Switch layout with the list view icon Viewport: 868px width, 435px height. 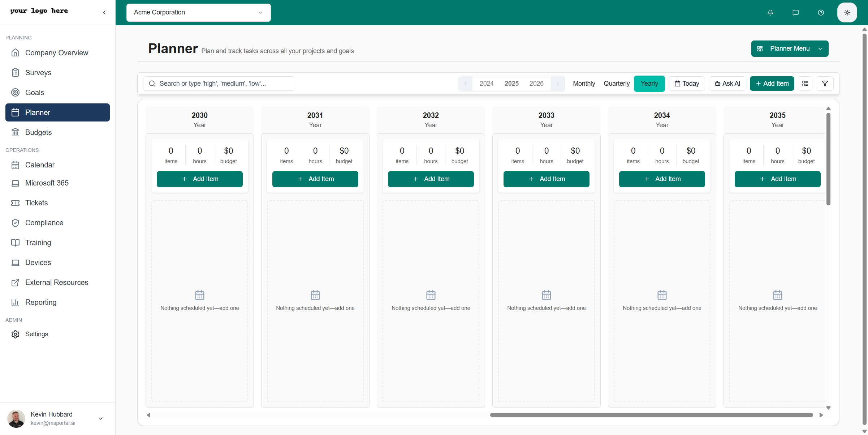coord(805,84)
